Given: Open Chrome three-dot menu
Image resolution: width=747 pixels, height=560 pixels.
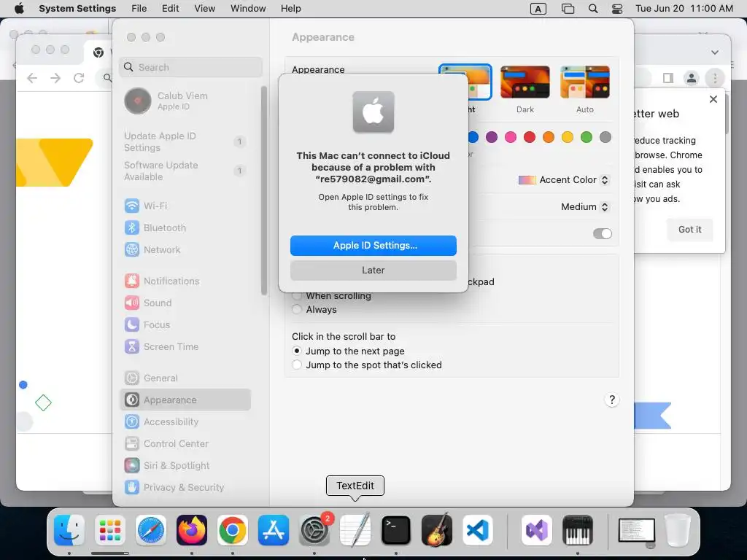Looking at the screenshot, I should coord(715,78).
